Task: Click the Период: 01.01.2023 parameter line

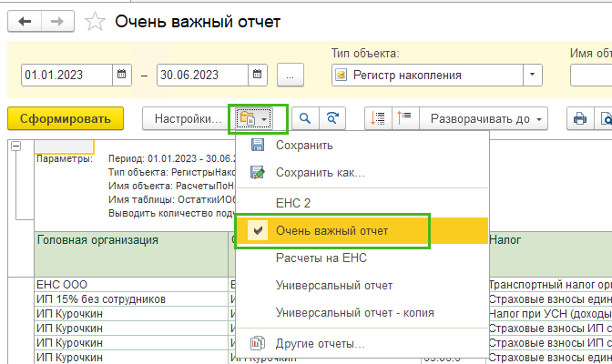Action: coord(172,158)
